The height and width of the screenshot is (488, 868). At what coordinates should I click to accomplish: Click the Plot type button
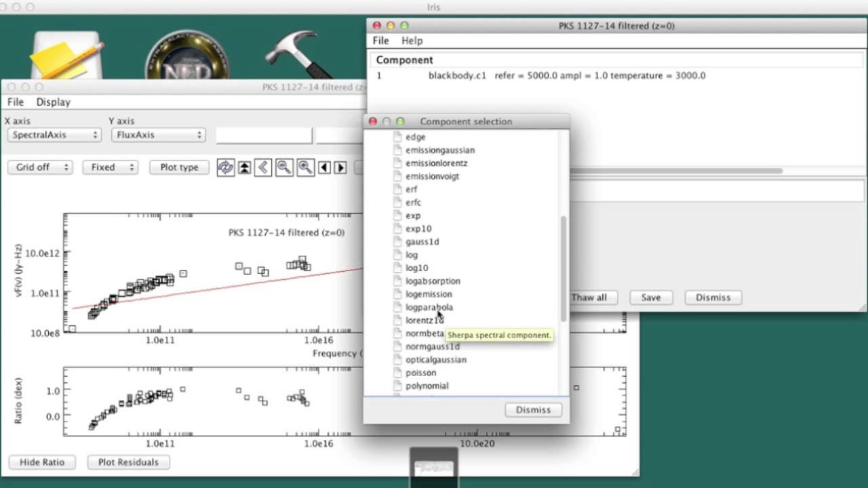(x=179, y=167)
